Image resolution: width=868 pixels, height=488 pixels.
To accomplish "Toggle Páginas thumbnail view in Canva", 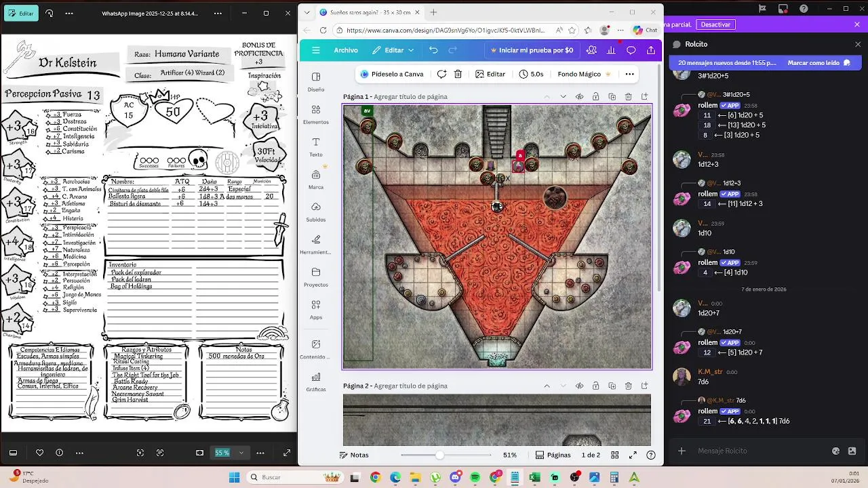I will click(x=553, y=455).
